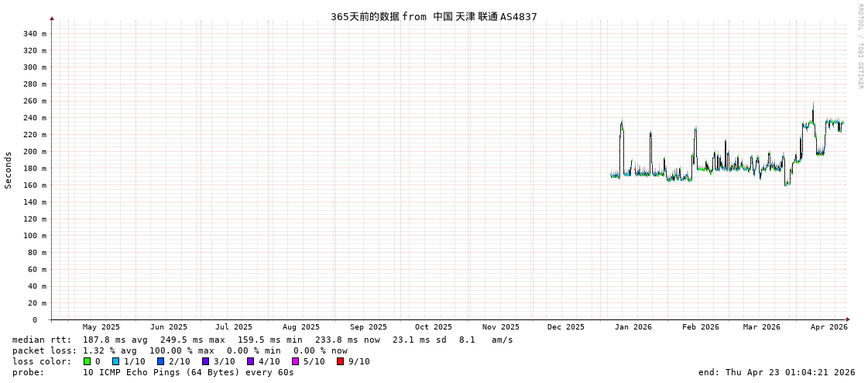This screenshot has width=868, height=383.
Task: Click the 4/10 loss color swatch
Action: [x=251, y=361]
